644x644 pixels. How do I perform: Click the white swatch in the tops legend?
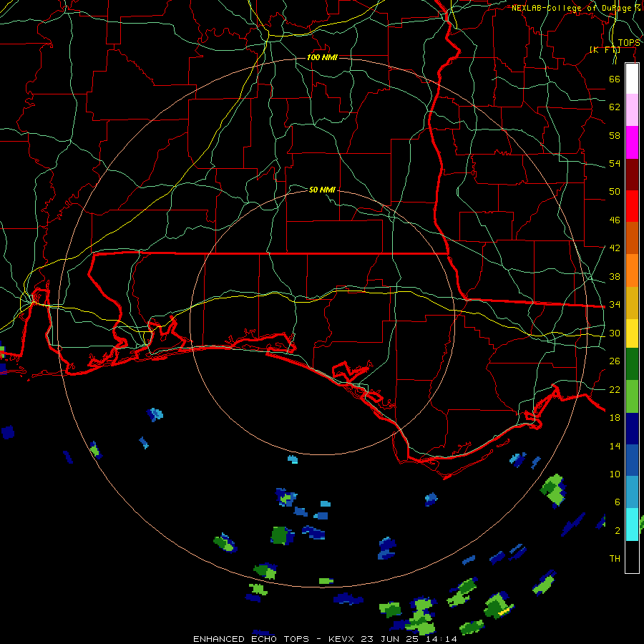(x=632, y=79)
